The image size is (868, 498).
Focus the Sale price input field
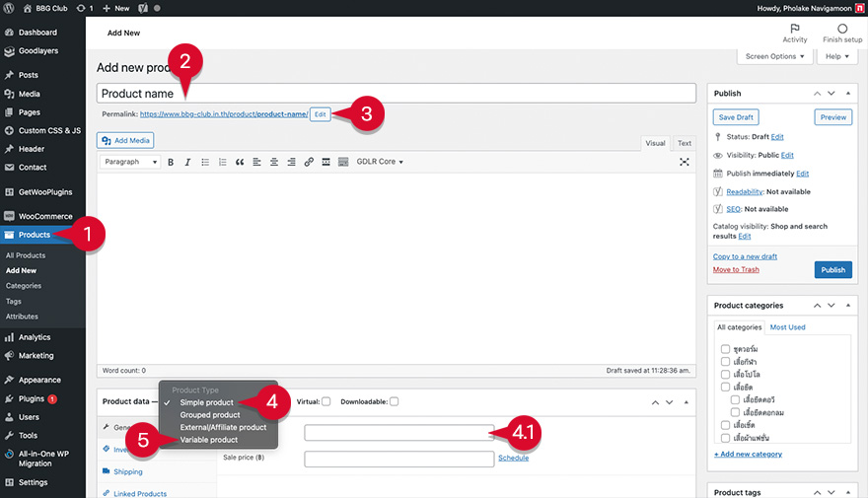[399, 459]
